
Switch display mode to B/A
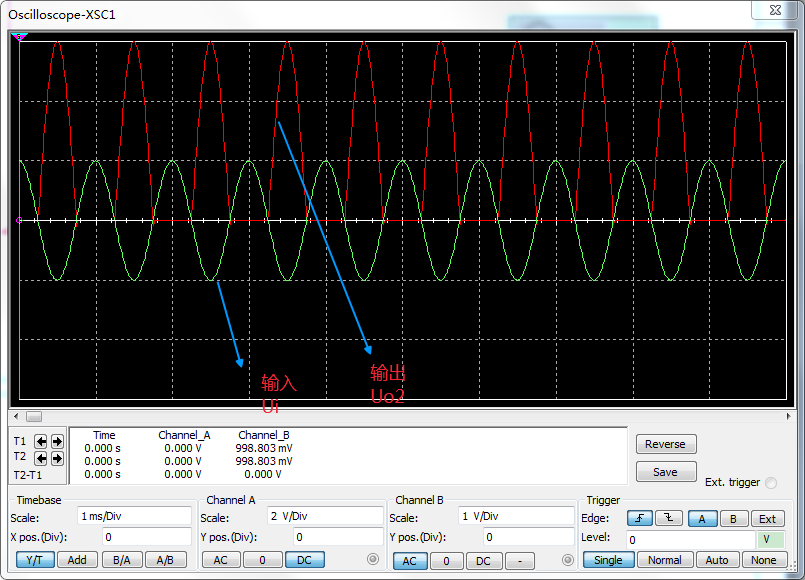click(122, 560)
